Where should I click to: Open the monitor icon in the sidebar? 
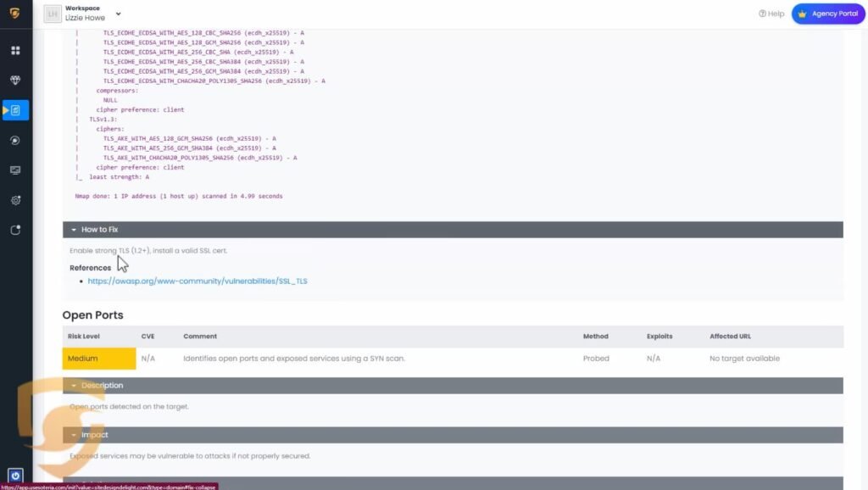[x=15, y=170]
